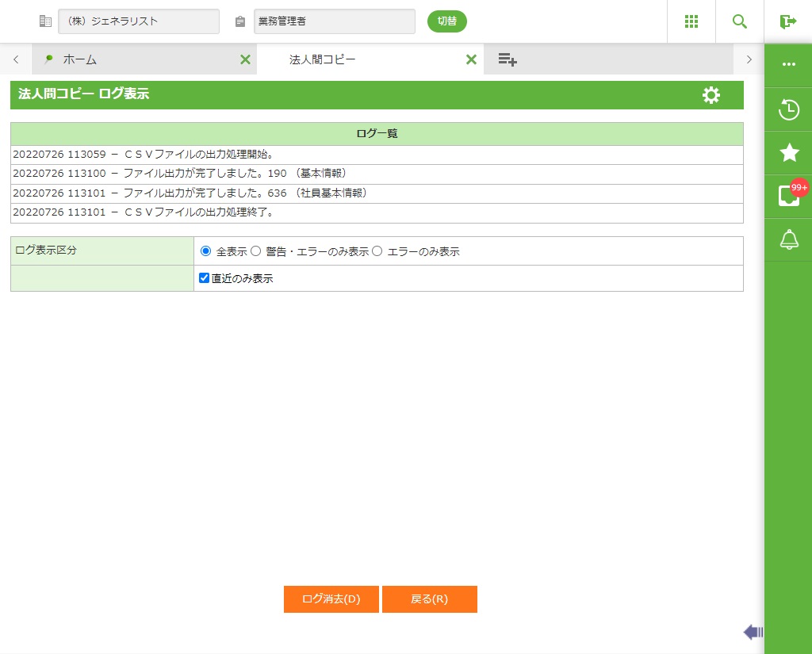Uncheck the 直近のみ表示 checkbox

point(204,278)
